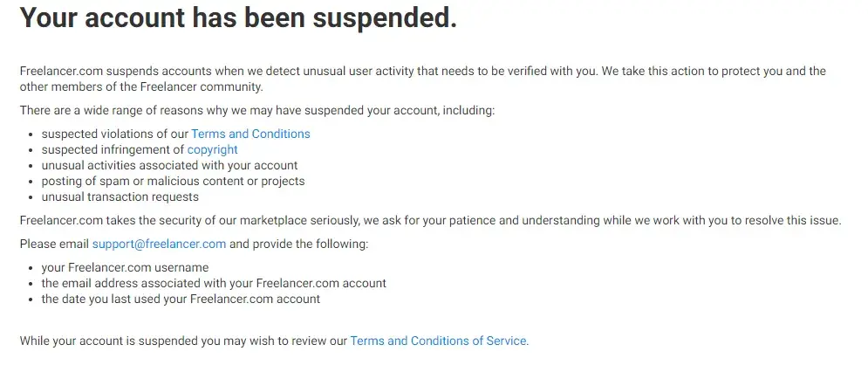Follow the copyright link
This screenshot has width=868, height=372.
[212, 149]
